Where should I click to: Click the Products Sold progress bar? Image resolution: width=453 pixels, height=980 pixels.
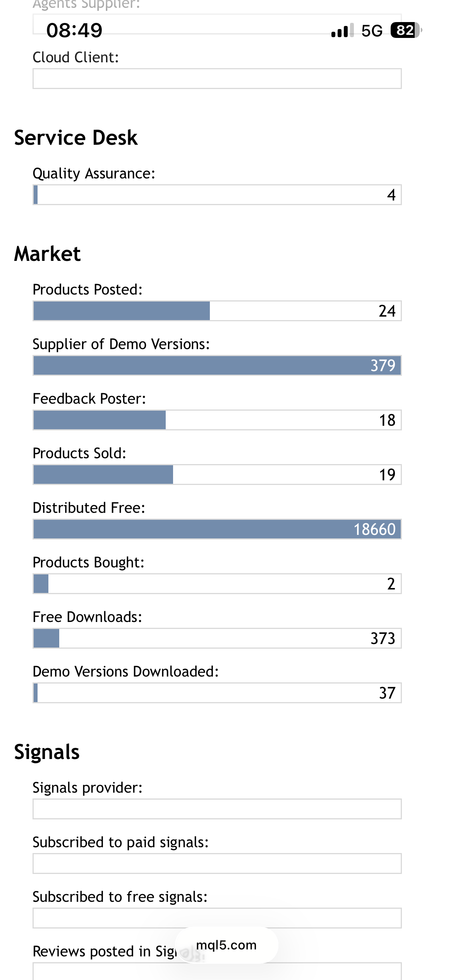[217, 475]
